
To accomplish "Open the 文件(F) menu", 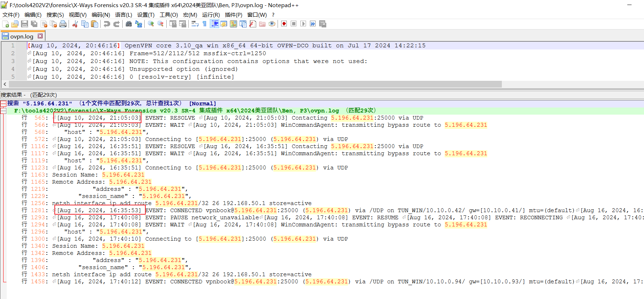I will coord(11,15).
